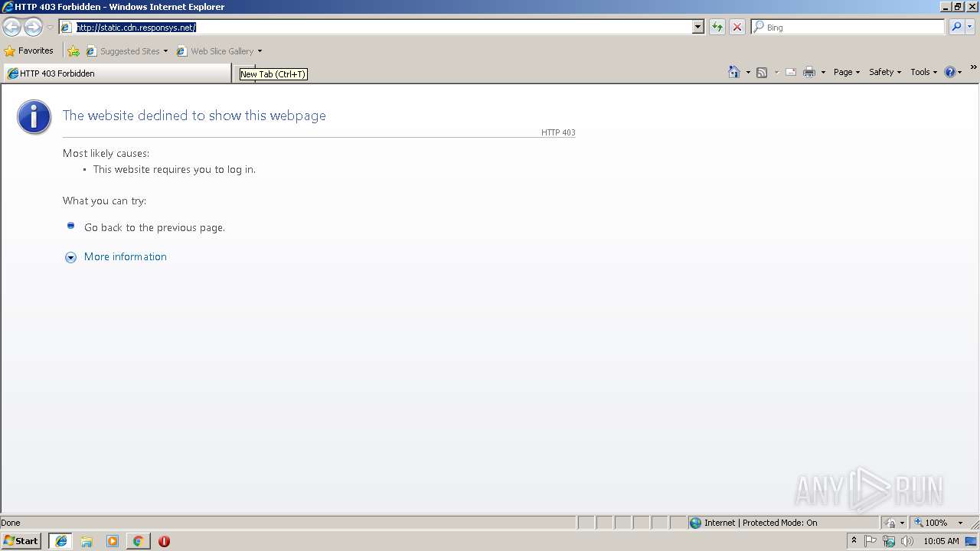The image size is (980, 551).
Task: Click the More information link text
Action: [126, 256]
